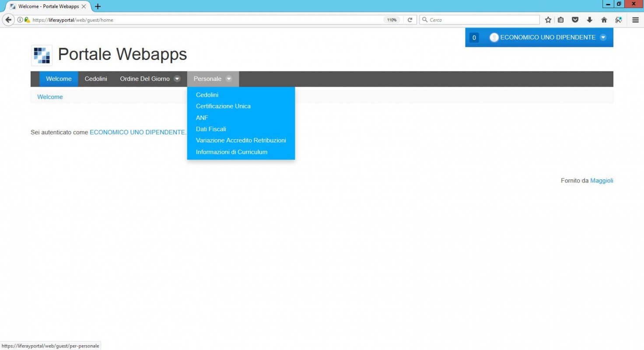Click inside the Cerca search field
644x350 pixels.
[x=481, y=20]
